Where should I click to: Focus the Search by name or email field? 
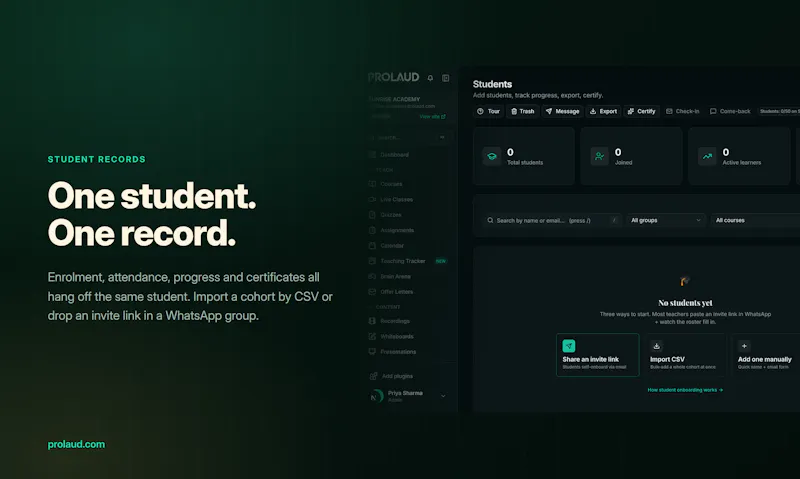[553, 220]
